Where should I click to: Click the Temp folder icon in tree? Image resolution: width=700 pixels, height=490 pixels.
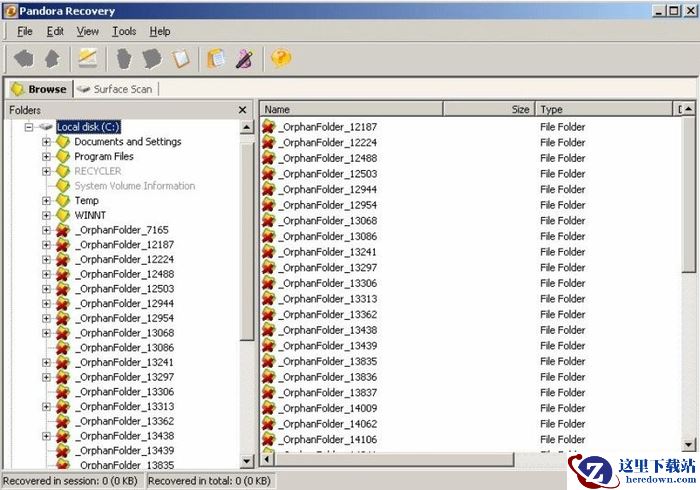[x=63, y=201]
